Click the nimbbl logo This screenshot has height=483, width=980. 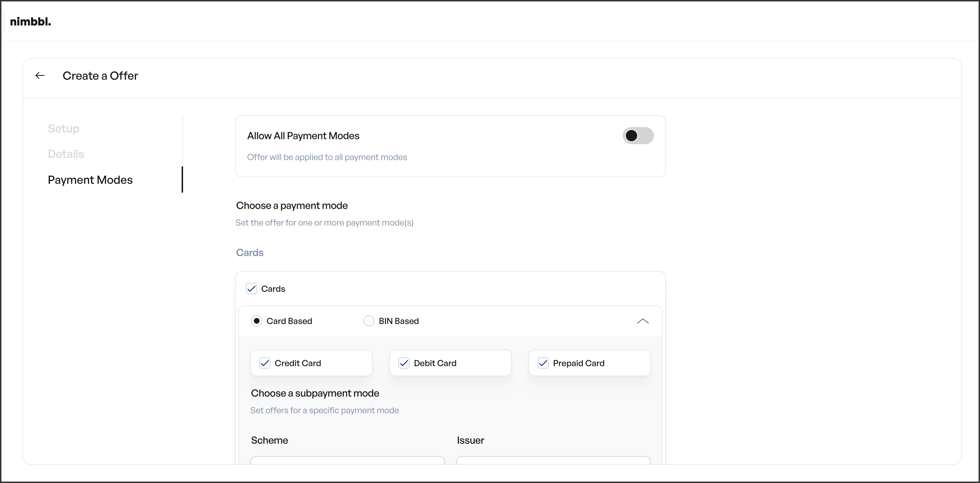[30, 21]
